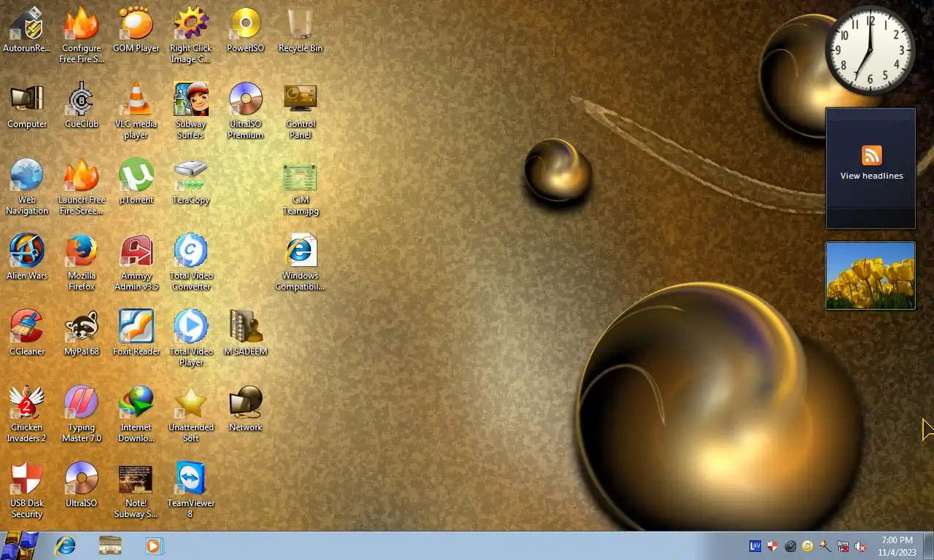Open Internet Explorer from taskbar

[x=66, y=545]
